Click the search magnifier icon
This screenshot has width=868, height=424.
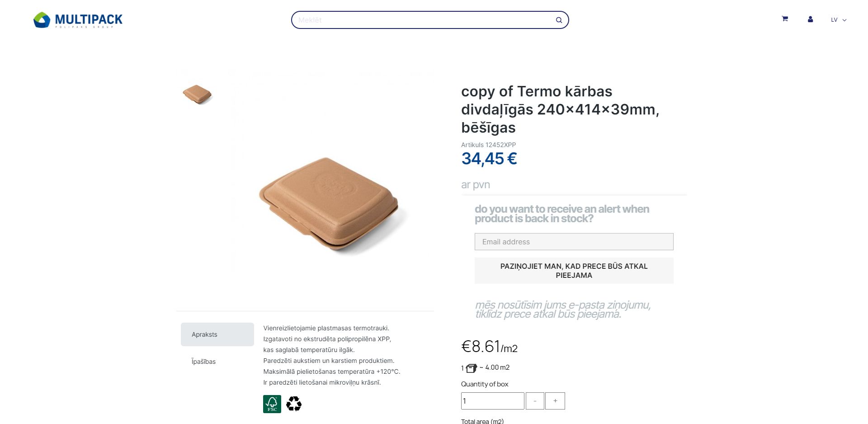559,20
